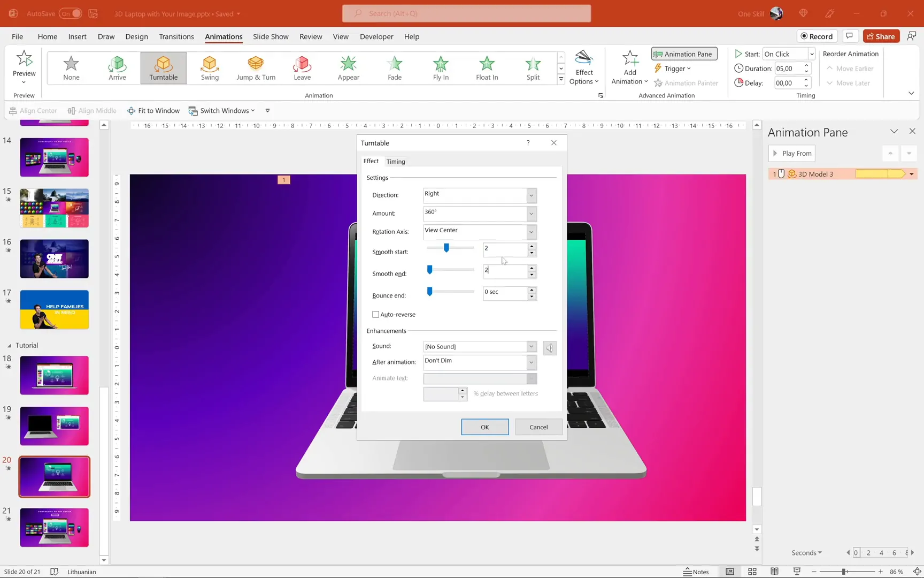
Task: Toggle the Animation Pane button
Action: click(x=684, y=54)
